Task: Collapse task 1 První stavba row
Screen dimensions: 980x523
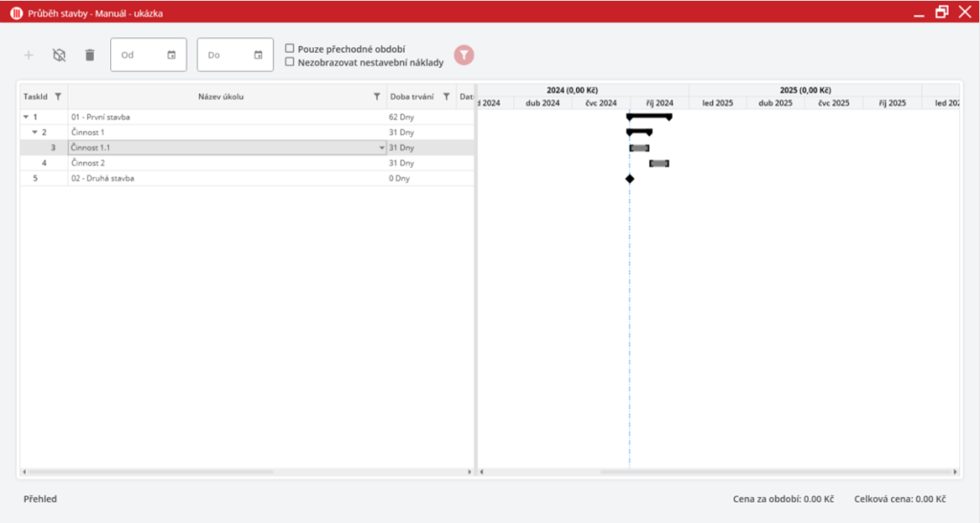Action: coord(26,117)
